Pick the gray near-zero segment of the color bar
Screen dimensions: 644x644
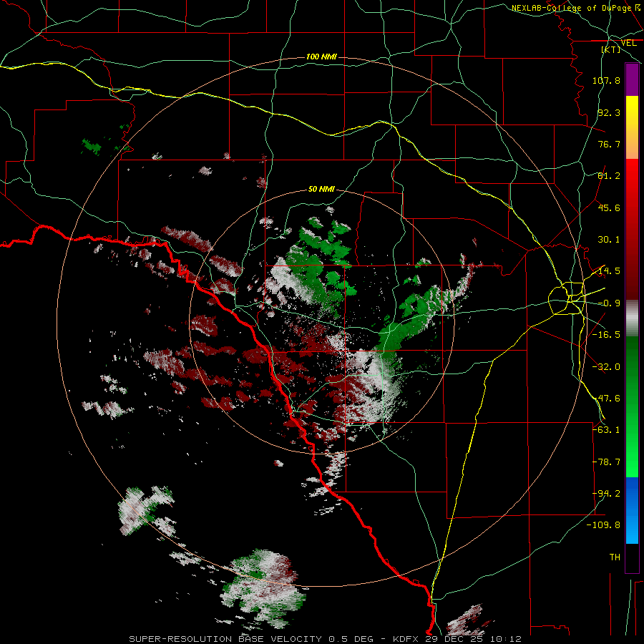point(632,318)
